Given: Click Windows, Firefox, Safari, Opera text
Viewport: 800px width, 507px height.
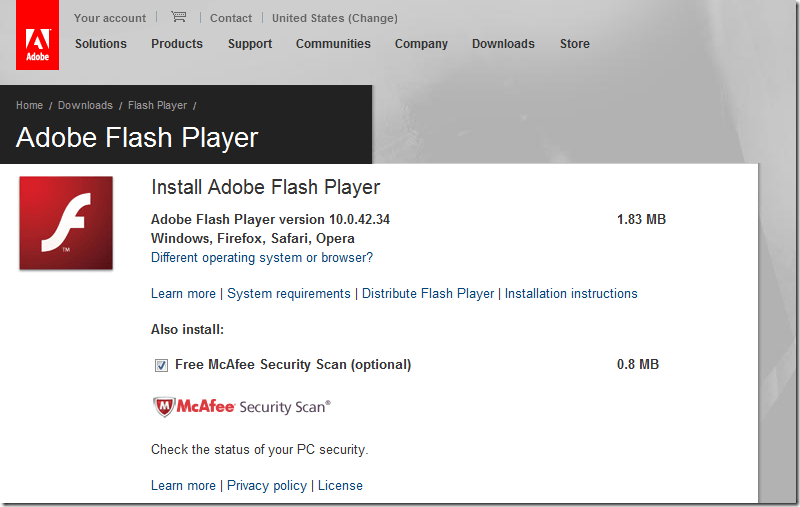Looking at the screenshot, I should coord(253,239).
